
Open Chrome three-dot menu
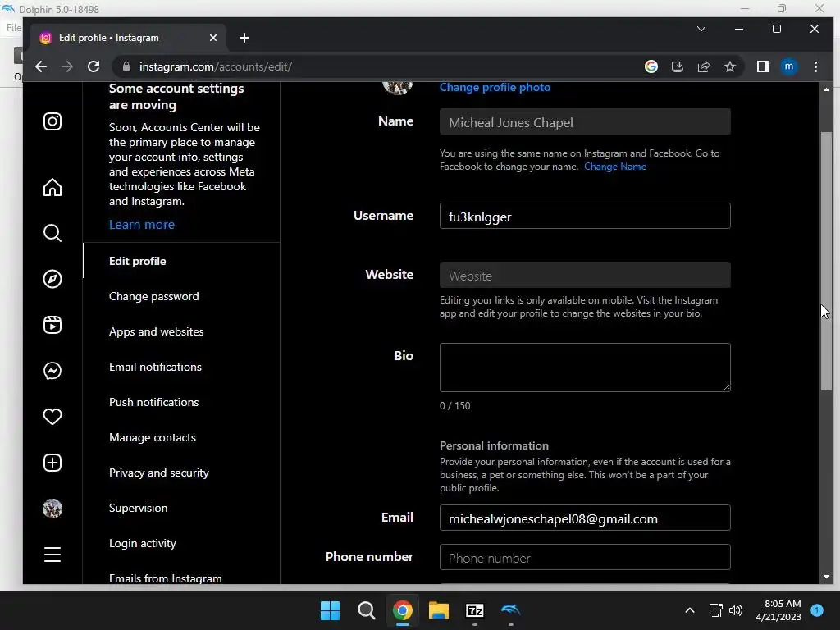point(815,66)
